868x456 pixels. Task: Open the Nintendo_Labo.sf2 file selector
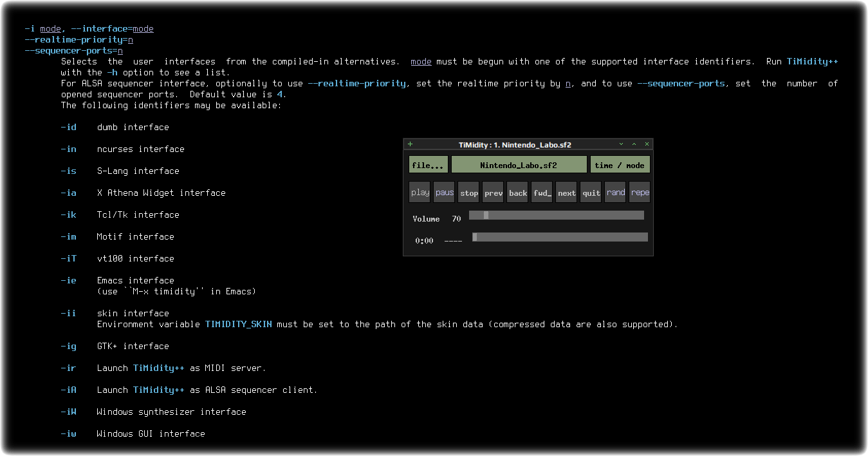519,165
